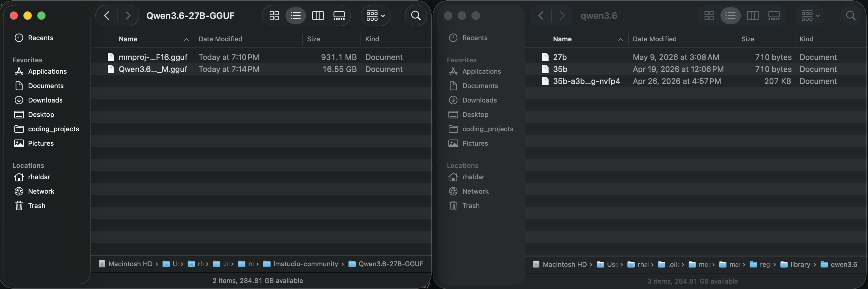Sort by Date Modified in qwen3.6 window
The image size is (868, 289).
pos(654,39)
